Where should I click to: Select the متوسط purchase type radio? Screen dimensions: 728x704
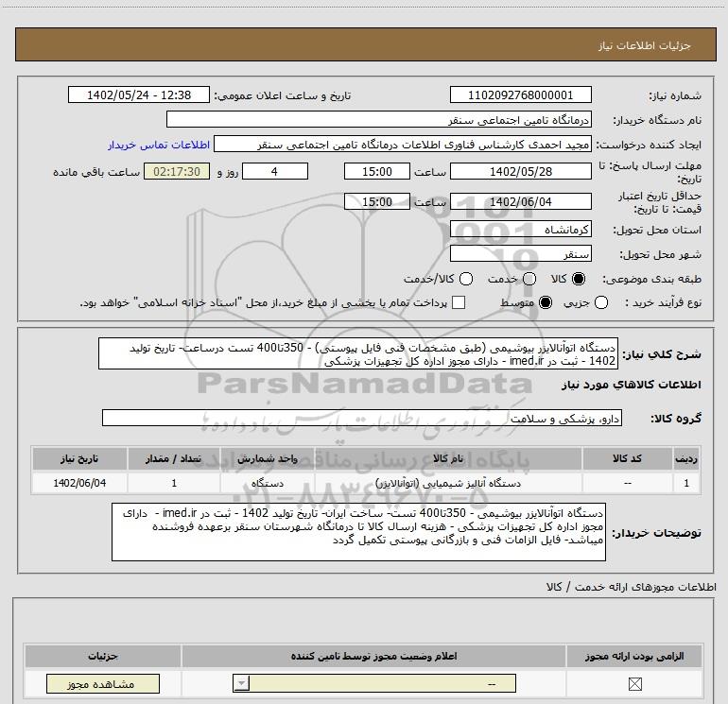tap(546, 302)
